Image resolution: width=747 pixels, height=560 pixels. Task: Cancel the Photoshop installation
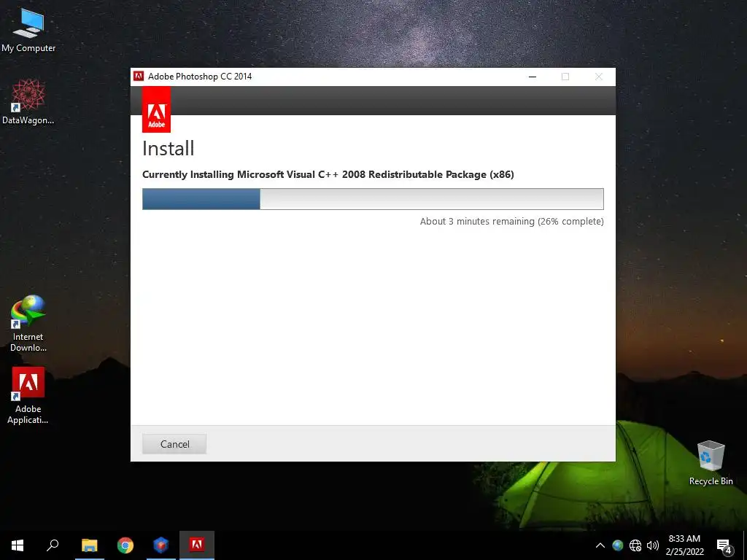(174, 444)
